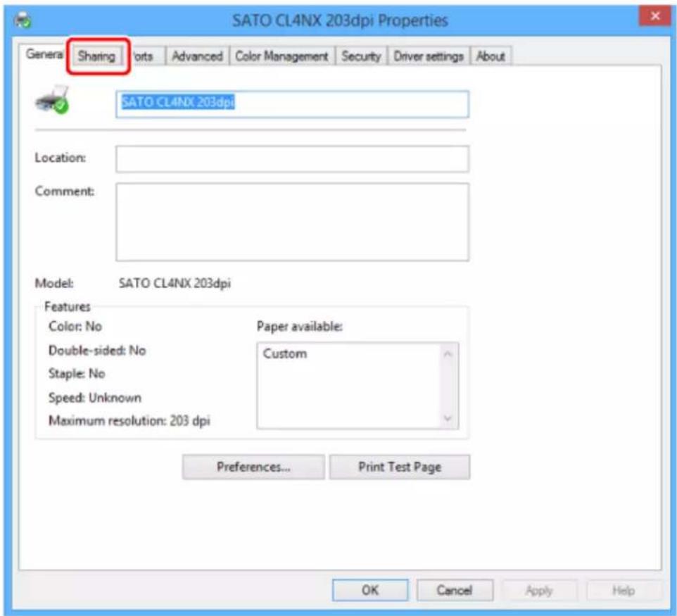The height and width of the screenshot is (616, 677).
Task: Click the printer icon in the title bar
Action: click(23, 20)
